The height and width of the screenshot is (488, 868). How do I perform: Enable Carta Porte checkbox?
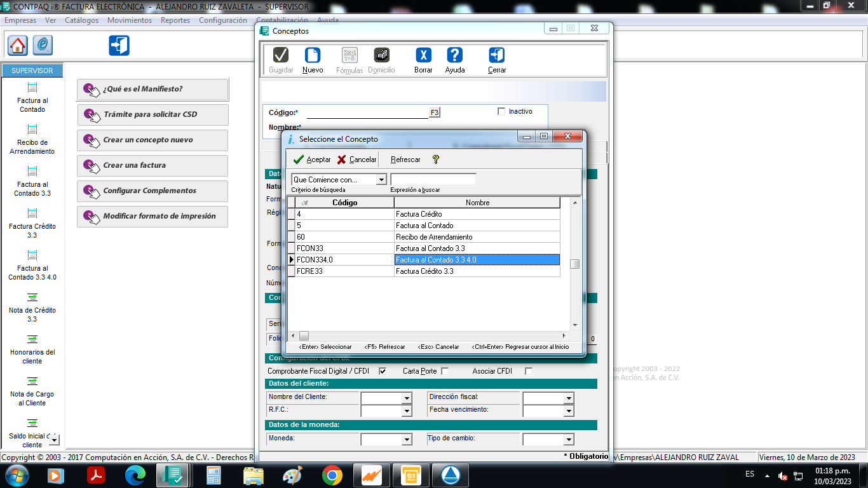click(445, 371)
